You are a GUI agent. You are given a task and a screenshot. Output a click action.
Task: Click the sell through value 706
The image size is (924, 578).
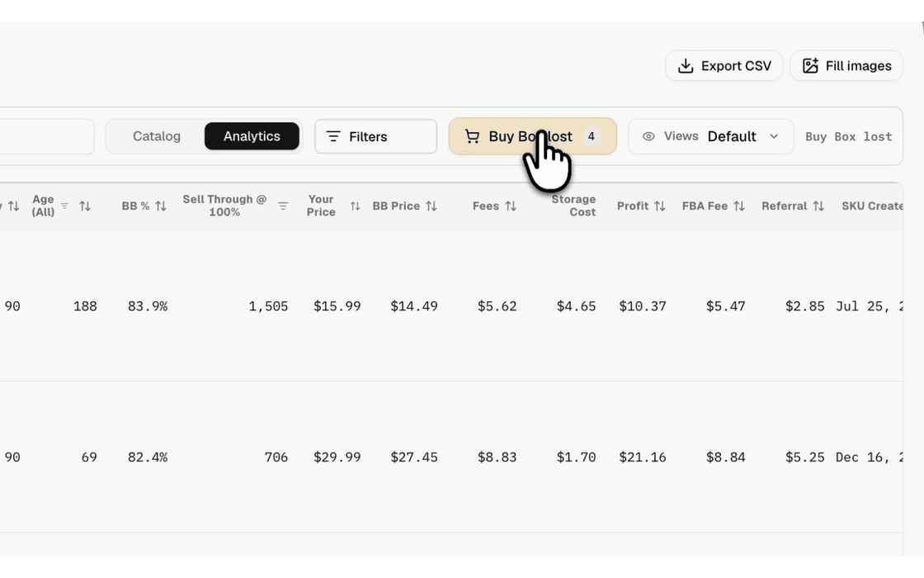276,457
